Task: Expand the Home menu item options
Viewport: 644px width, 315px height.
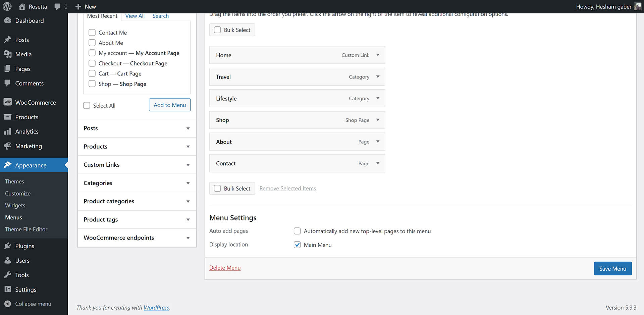Action: tap(378, 55)
